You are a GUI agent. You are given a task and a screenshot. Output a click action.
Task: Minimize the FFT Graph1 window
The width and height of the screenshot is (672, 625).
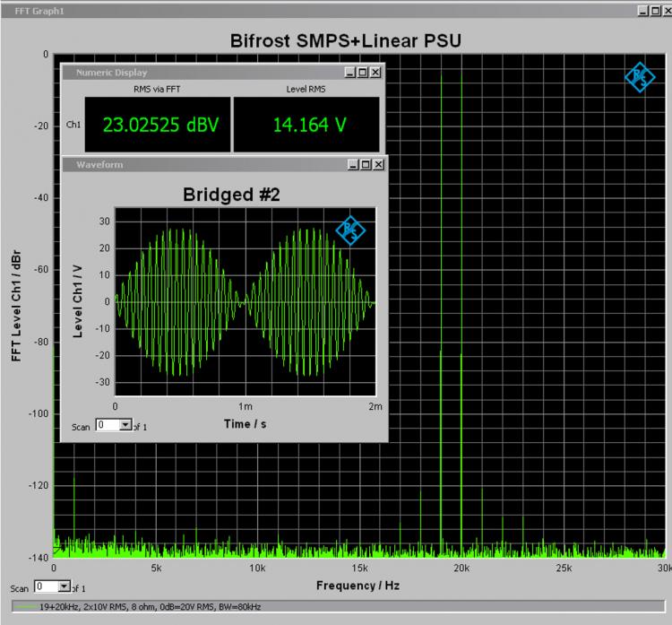[x=642, y=11]
